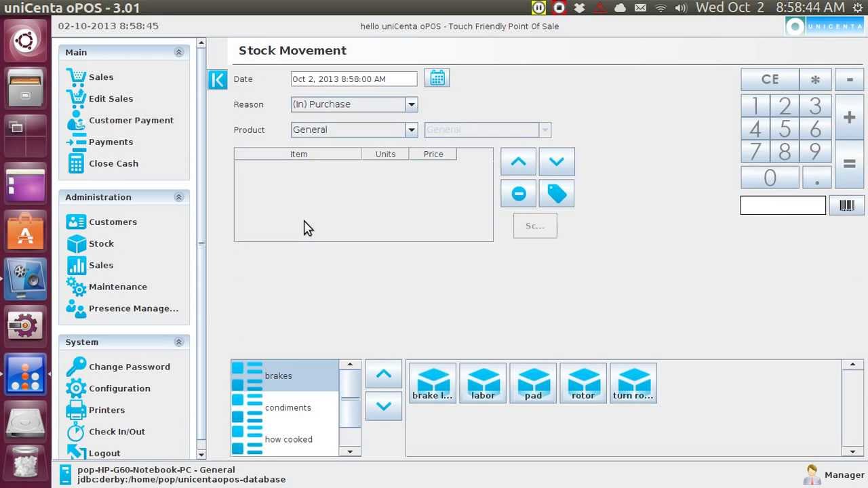Select the brakes category

click(285, 376)
